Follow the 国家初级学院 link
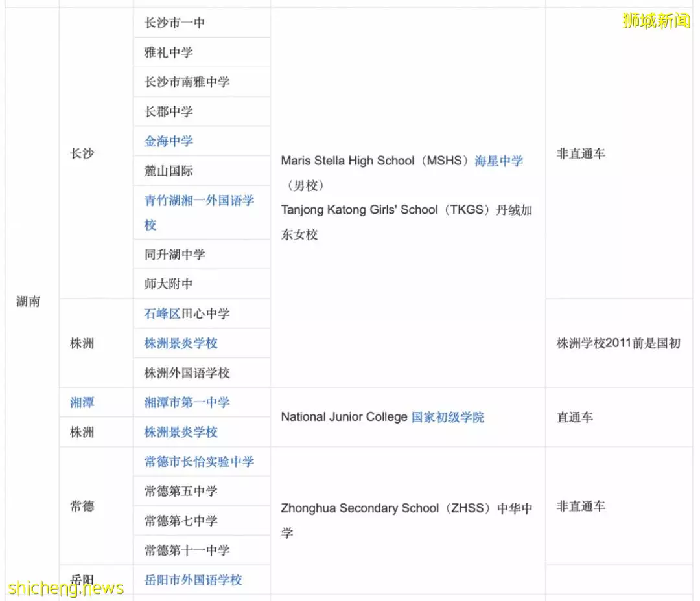This screenshot has height=601, width=700. (x=448, y=417)
